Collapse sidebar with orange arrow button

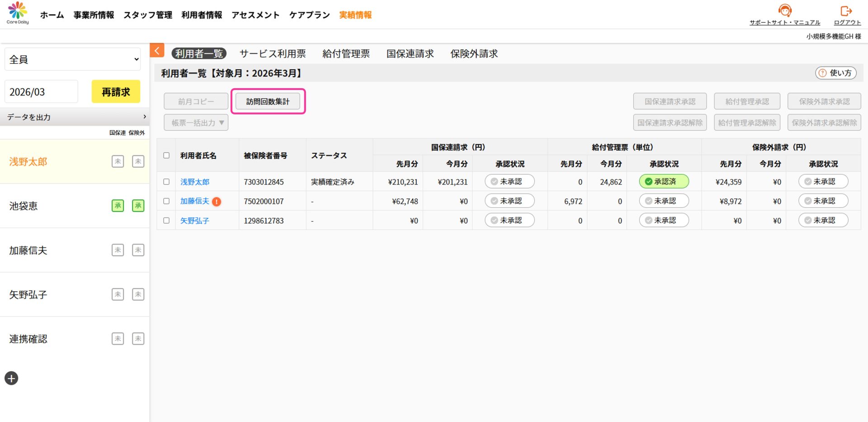(157, 51)
